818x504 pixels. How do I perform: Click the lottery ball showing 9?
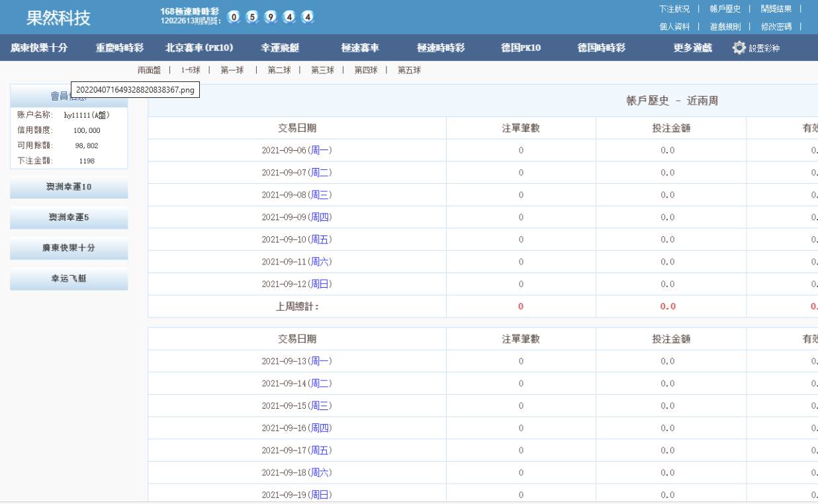click(271, 17)
